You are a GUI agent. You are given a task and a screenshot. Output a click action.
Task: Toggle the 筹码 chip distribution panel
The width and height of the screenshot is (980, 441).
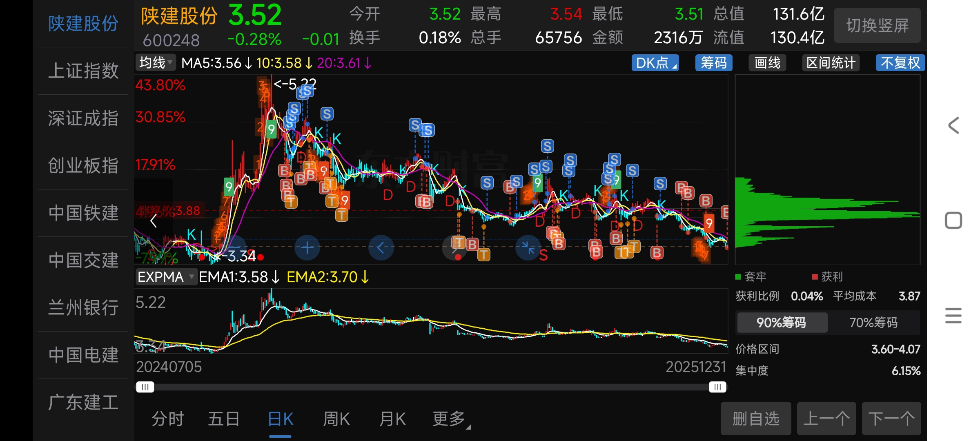coord(713,63)
